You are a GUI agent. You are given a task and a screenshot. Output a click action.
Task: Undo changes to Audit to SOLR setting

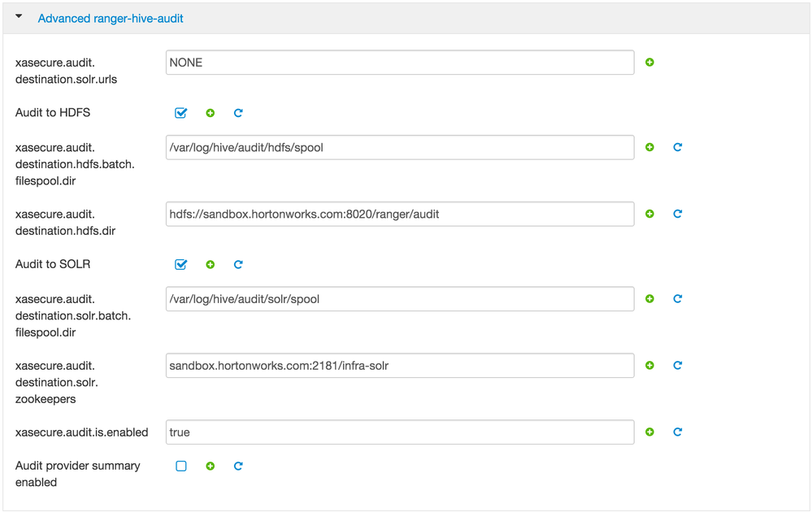[x=238, y=264]
